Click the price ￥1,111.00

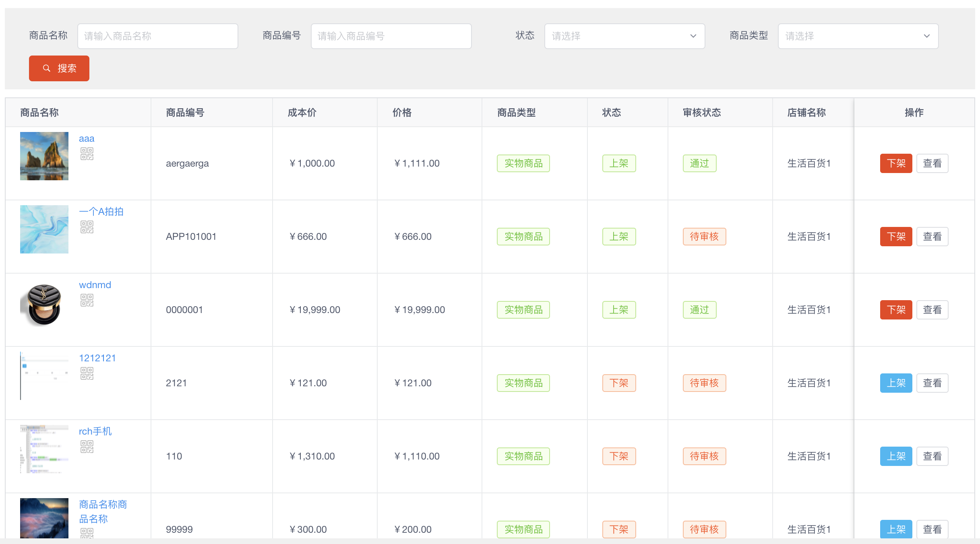[x=416, y=163]
